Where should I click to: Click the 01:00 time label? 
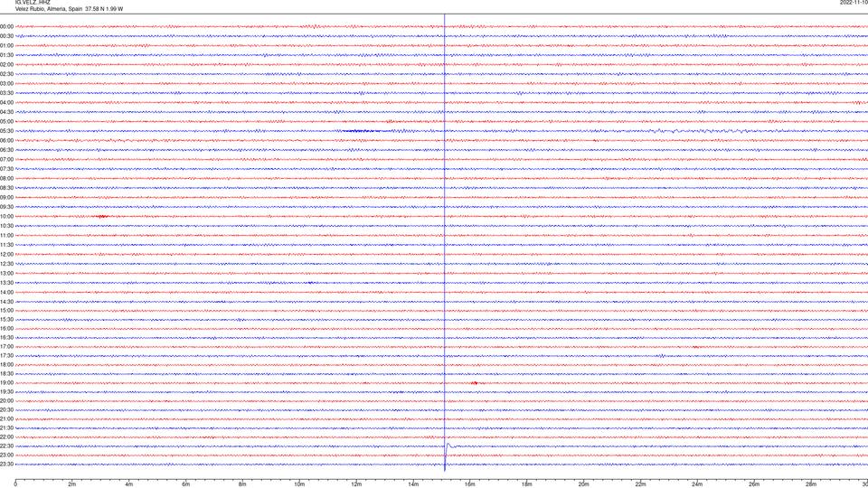click(6, 45)
